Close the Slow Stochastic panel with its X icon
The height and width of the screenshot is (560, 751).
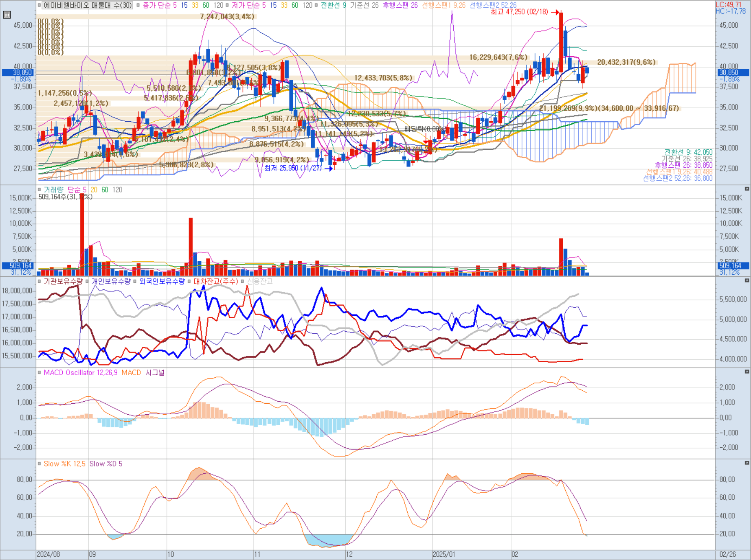click(747, 463)
